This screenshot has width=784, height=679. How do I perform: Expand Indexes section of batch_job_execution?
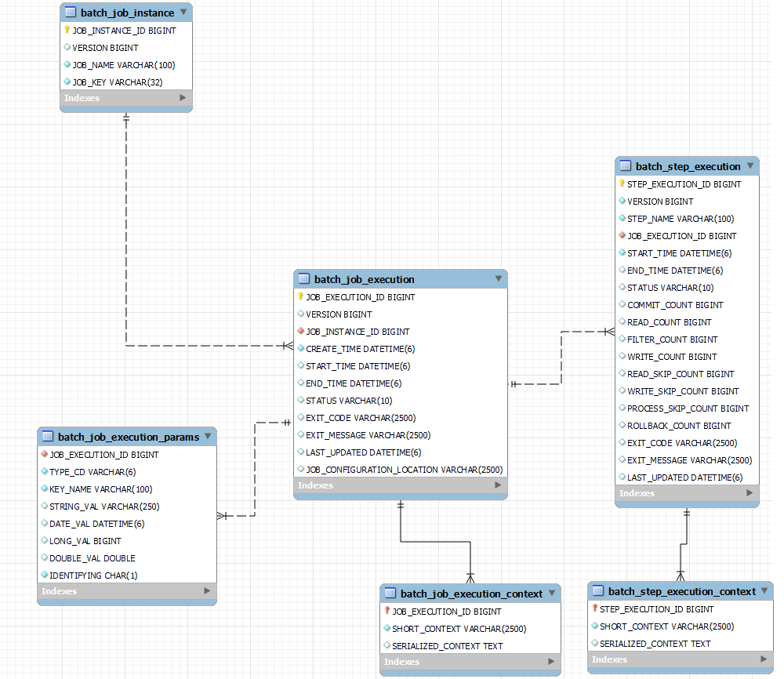(x=498, y=485)
